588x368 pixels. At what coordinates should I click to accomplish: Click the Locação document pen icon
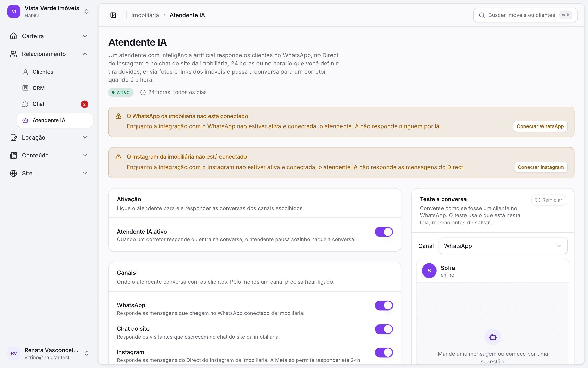click(x=14, y=137)
